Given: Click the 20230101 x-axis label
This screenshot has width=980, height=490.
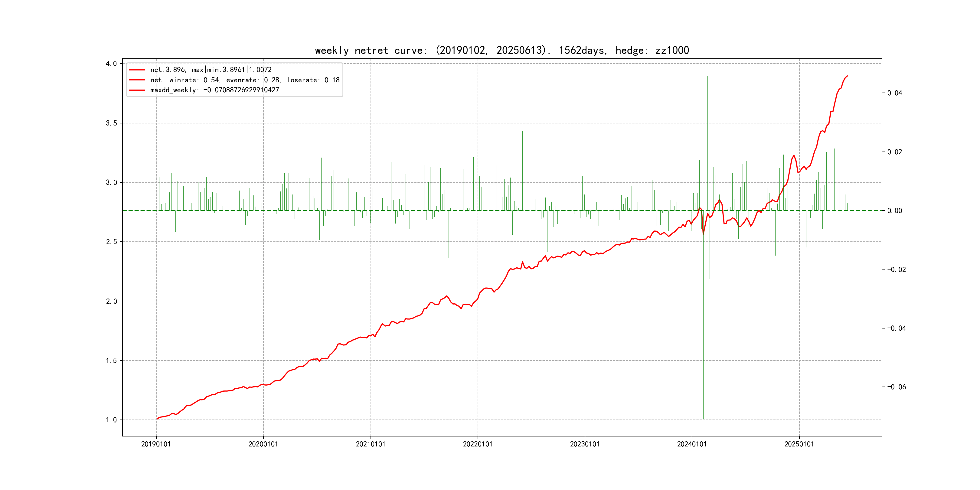Looking at the screenshot, I should point(585,444).
